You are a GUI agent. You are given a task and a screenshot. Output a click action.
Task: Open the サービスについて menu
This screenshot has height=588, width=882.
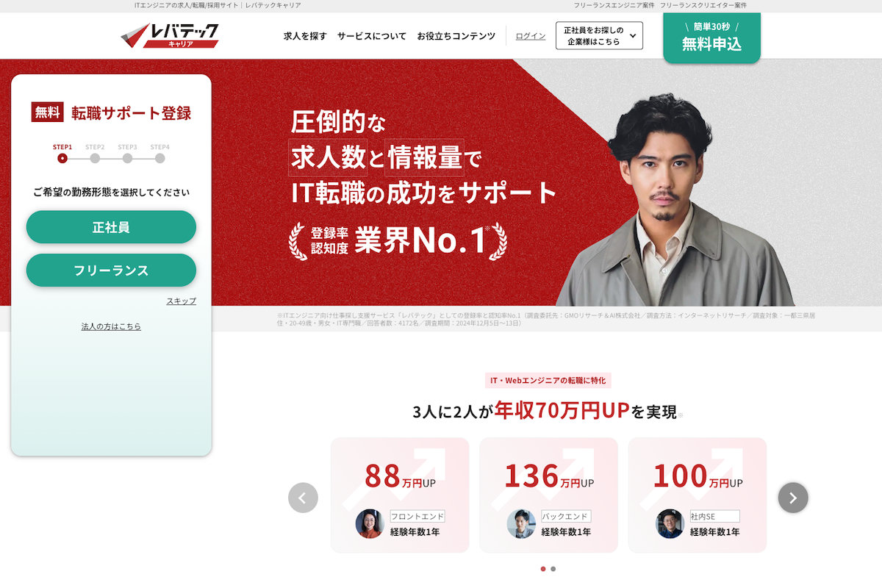pyautogui.click(x=372, y=36)
